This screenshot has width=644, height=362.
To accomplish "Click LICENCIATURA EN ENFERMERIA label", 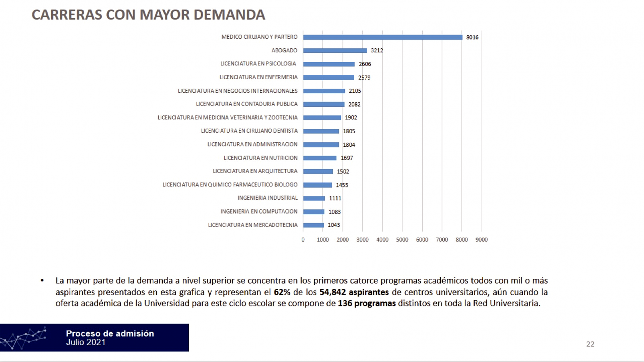I will click(259, 77).
